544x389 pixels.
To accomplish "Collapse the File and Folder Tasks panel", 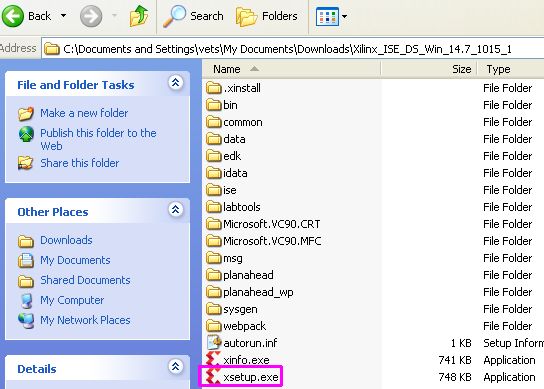I will click(x=176, y=83).
